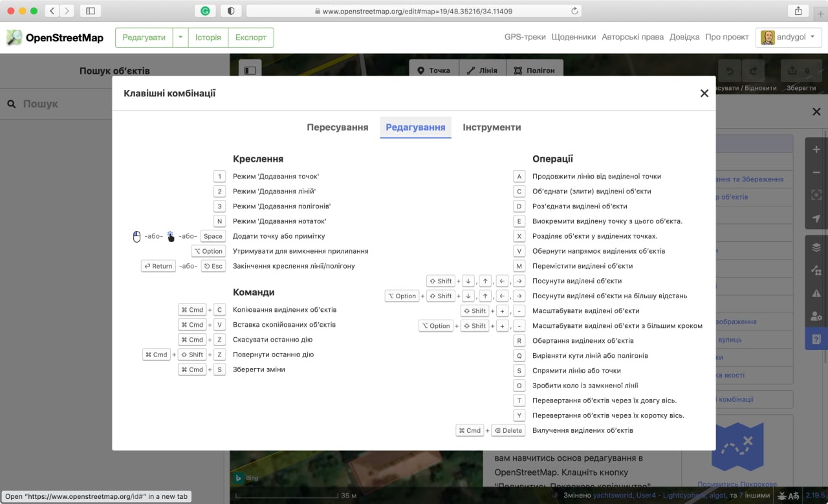Click the Пошук search field
This screenshot has height=504, width=828.
coord(114,104)
